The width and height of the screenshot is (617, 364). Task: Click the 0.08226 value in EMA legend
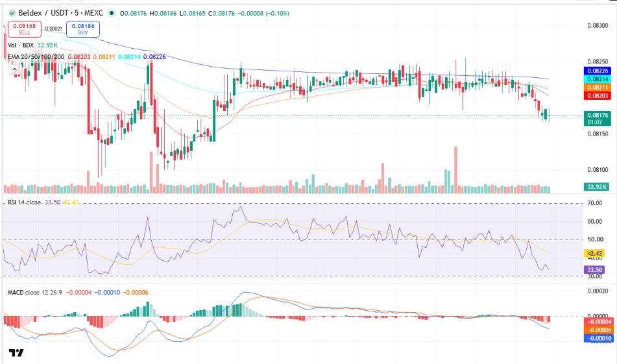click(154, 57)
